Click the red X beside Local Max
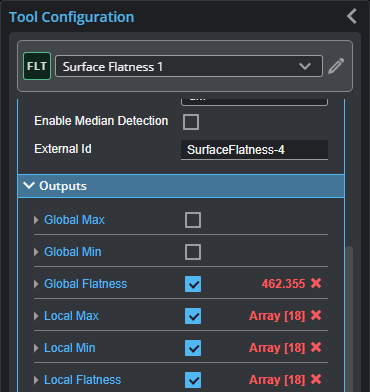Image resolution: width=370 pixels, height=392 pixels. coord(316,315)
